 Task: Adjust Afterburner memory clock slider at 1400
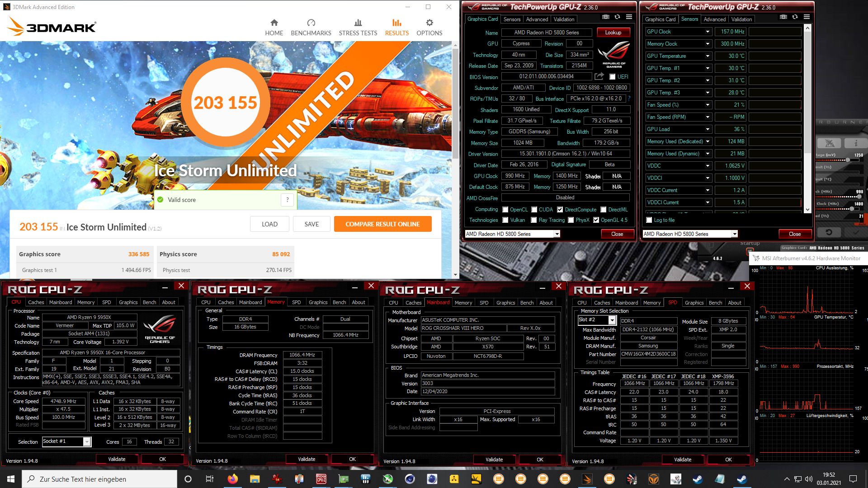(852, 209)
